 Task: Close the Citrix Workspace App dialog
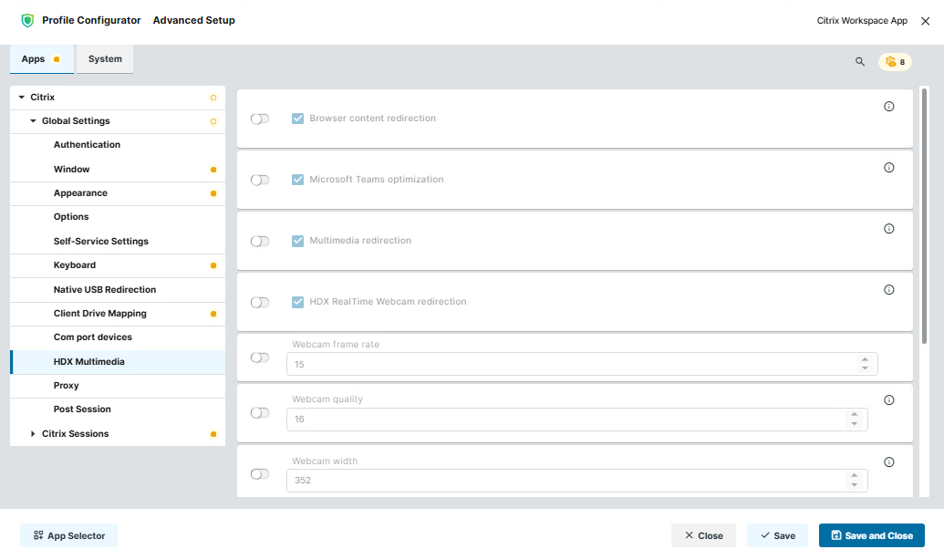(926, 21)
